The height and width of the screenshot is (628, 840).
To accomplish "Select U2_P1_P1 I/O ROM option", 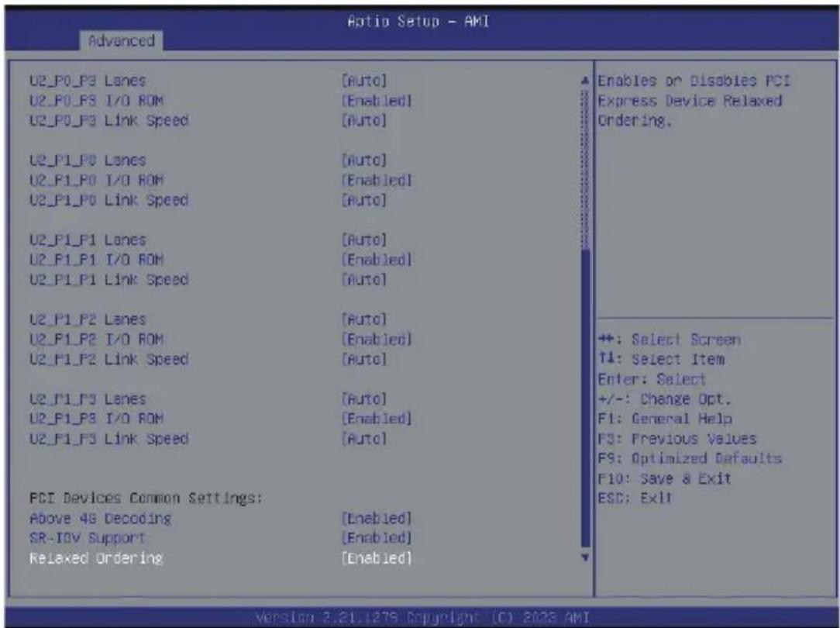I will pyautogui.click(x=96, y=260).
